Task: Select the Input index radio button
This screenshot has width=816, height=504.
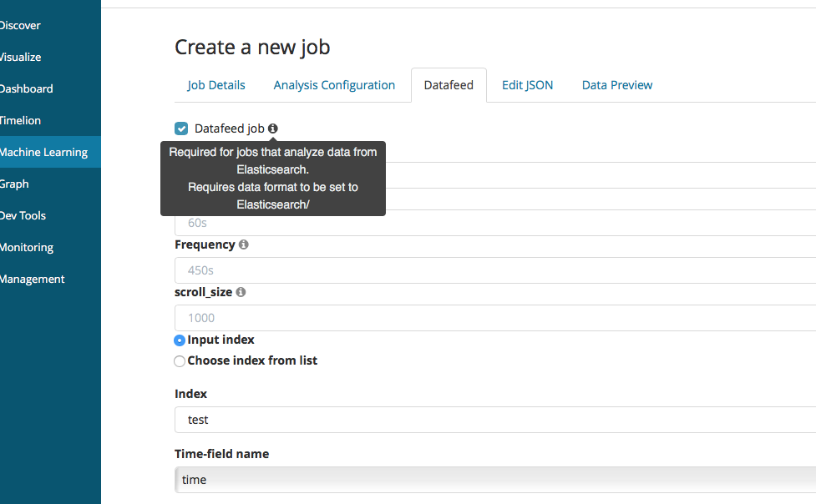Action: pos(180,340)
